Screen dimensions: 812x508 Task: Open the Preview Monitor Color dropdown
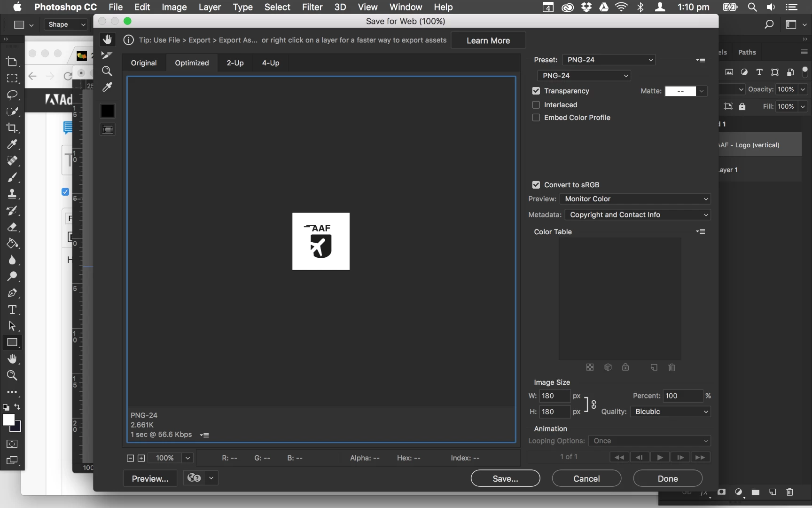635,199
